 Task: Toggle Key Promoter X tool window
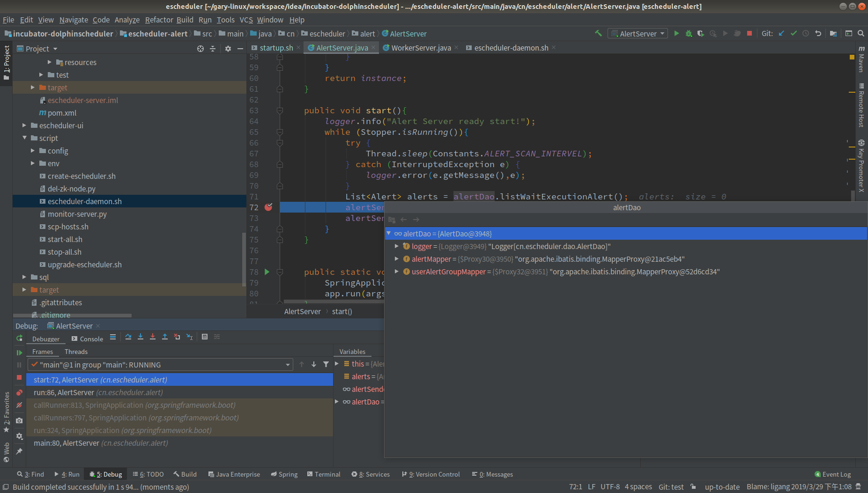(x=861, y=166)
